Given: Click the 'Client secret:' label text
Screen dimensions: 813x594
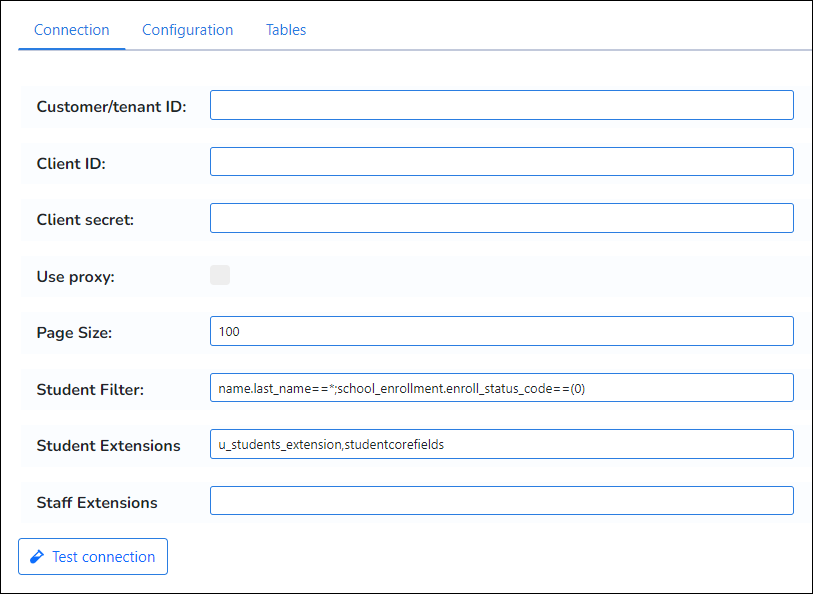Looking at the screenshot, I should tap(85, 220).
